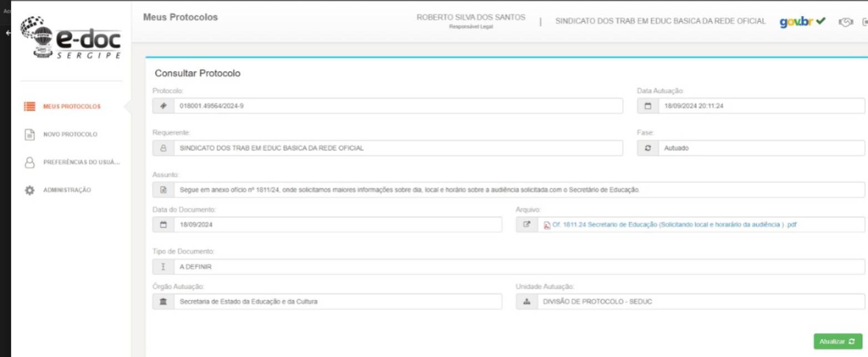This screenshot has height=357, width=868.
Task: Select Meus Protocolos in the sidebar
Action: click(x=72, y=107)
